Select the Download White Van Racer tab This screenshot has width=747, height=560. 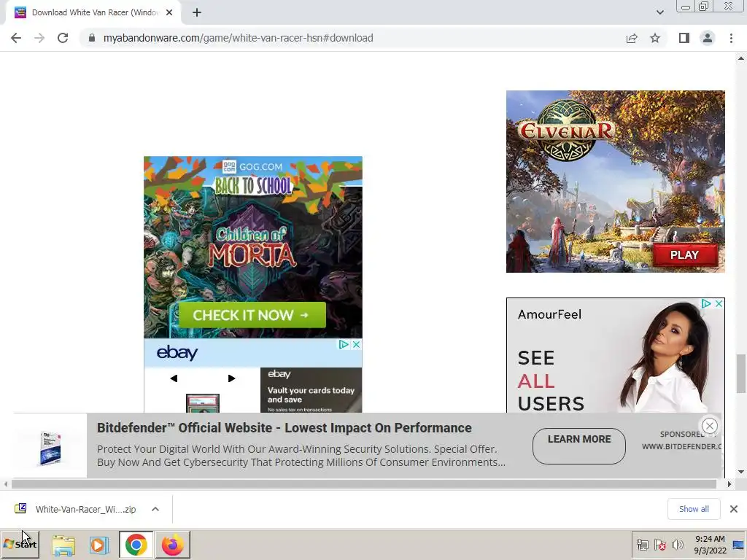[94, 13]
